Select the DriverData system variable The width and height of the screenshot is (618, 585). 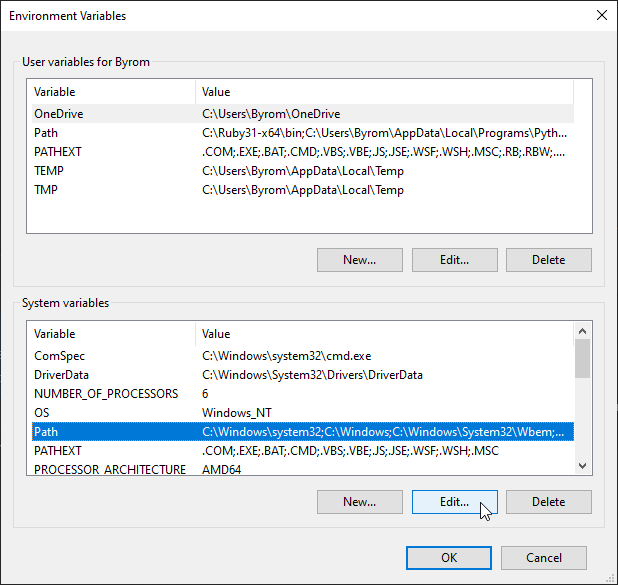(x=303, y=375)
